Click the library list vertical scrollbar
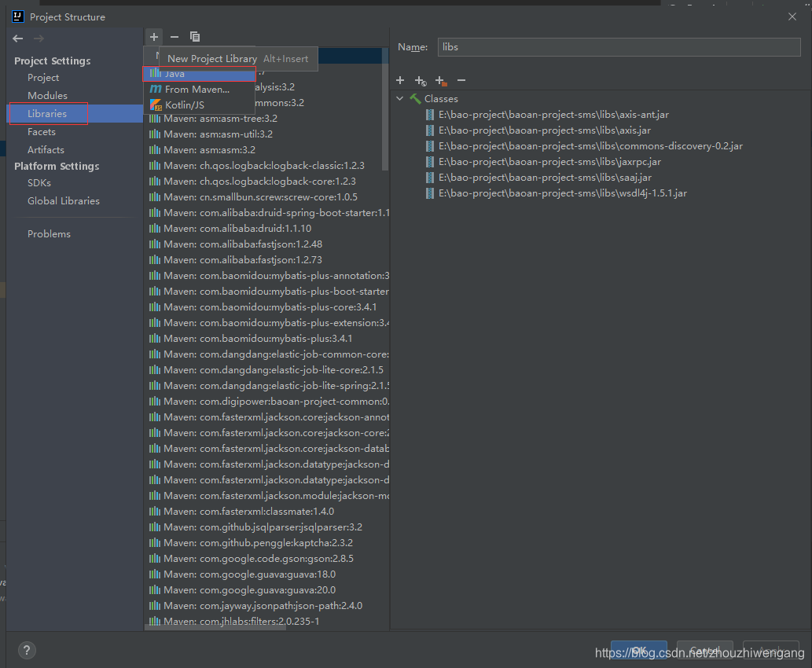 pos(384,108)
